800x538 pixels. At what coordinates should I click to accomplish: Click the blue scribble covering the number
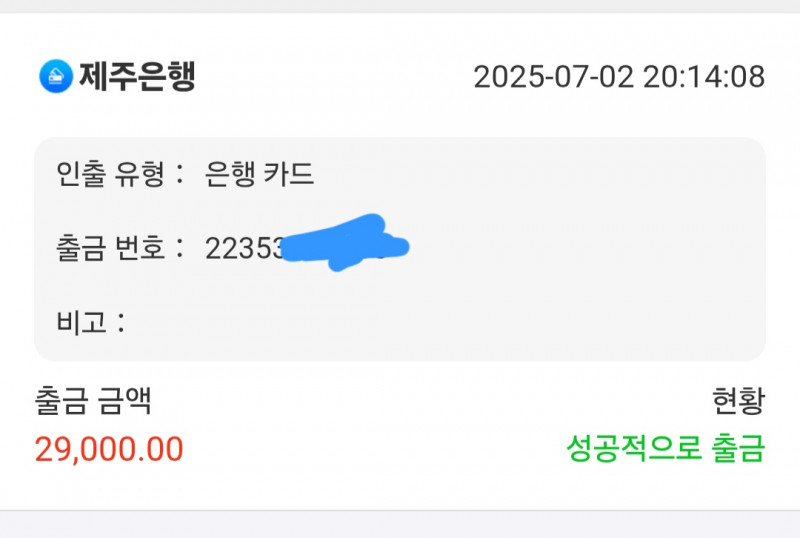pos(345,244)
